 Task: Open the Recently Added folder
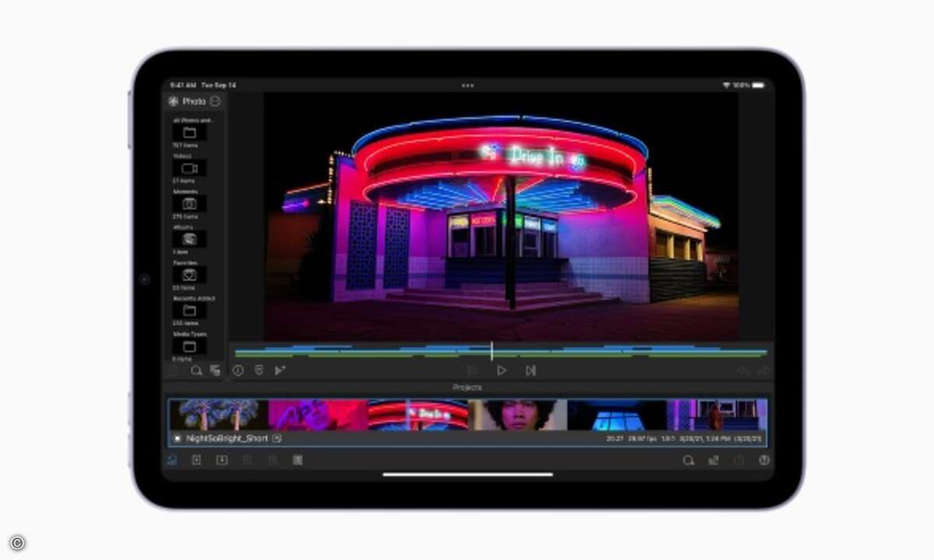(x=189, y=311)
